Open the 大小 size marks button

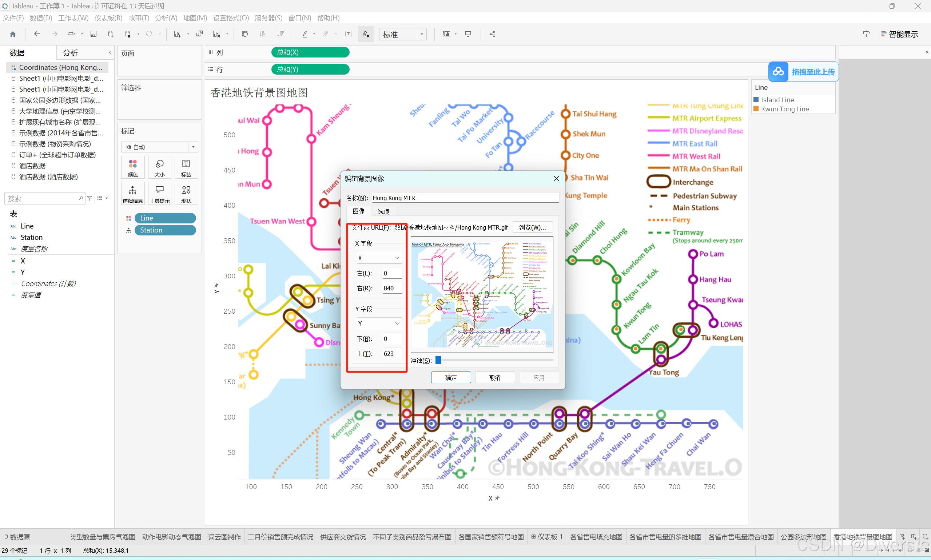(160, 167)
